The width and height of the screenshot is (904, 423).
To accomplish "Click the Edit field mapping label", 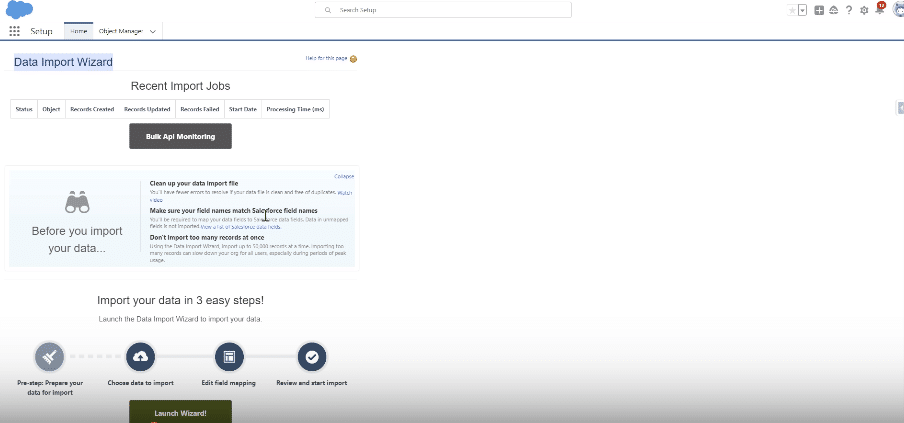I will point(228,383).
